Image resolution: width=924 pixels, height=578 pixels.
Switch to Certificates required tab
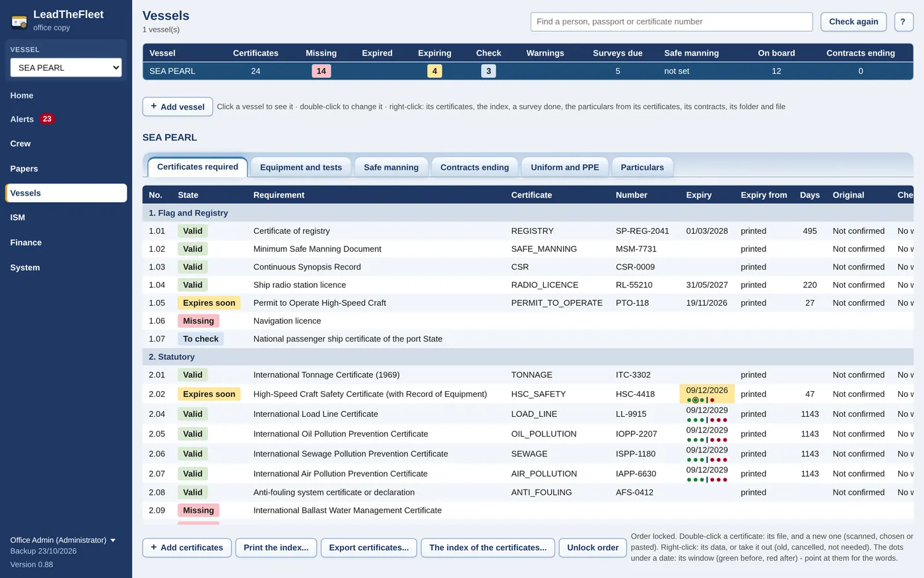click(x=197, y=167)
